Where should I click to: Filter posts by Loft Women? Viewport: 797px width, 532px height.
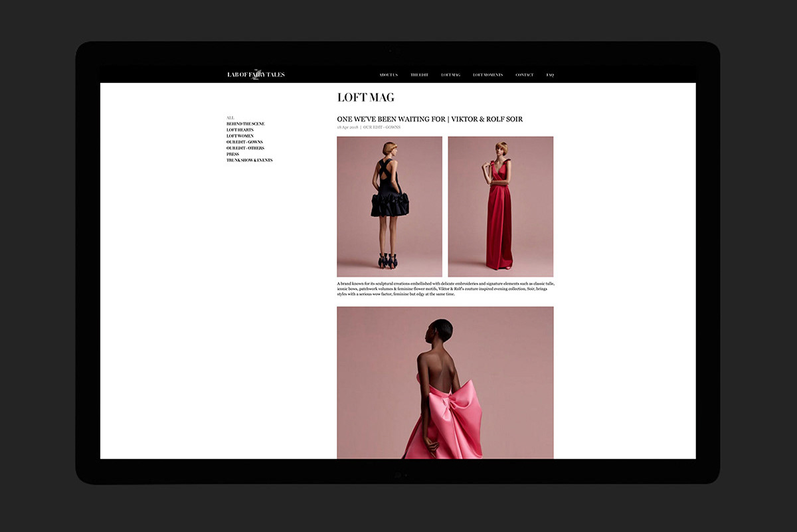[240, 136]
